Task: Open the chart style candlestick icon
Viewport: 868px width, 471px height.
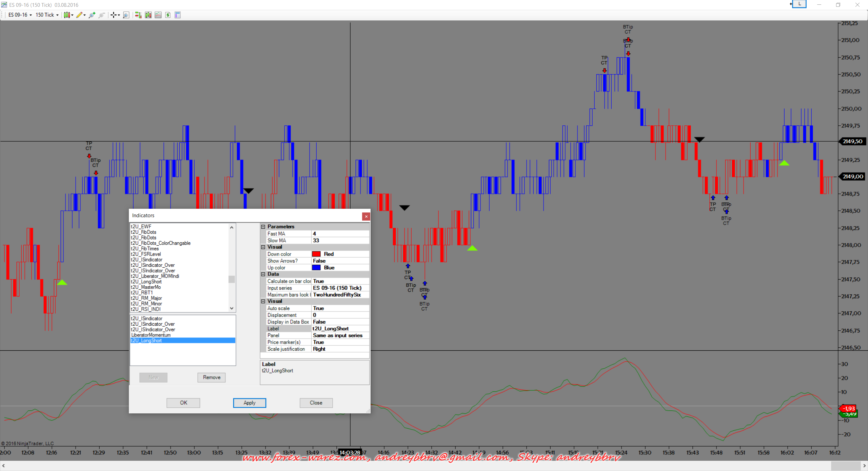Action: [67, 15]
